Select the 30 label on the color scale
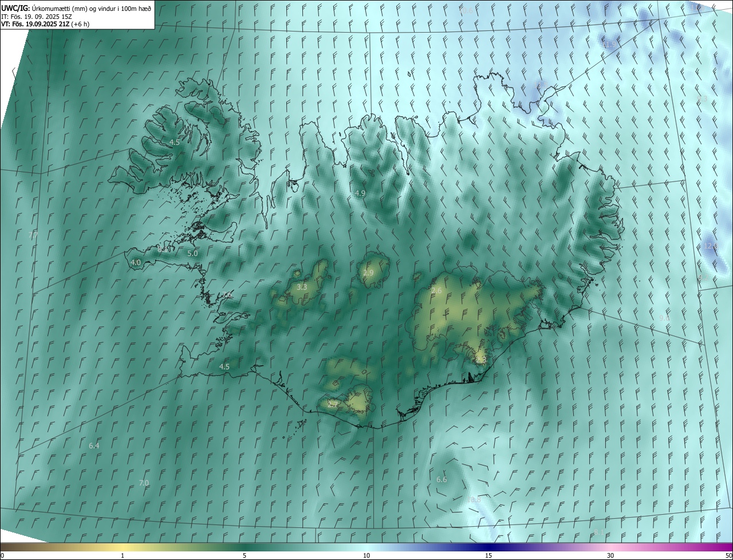The width and height of the screenshot is (733, 560). point(610,556)
